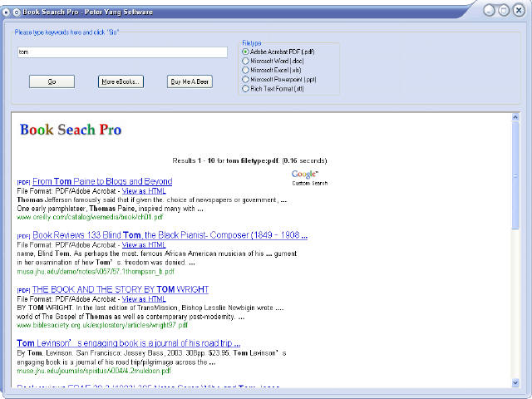The width and height of the screenshot is (532, 399).
Task: Click the Go button
Action: [x=52, y=81]
